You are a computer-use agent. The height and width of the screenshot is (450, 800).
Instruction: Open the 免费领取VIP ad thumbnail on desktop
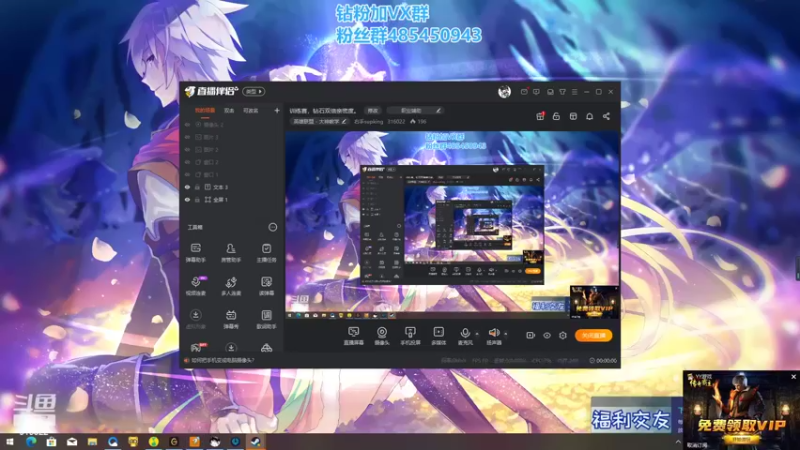click(741, 411)
